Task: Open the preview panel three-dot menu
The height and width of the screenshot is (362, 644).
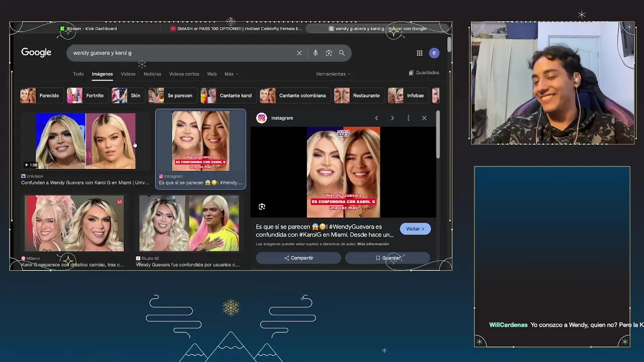Action: coord(409,118)
